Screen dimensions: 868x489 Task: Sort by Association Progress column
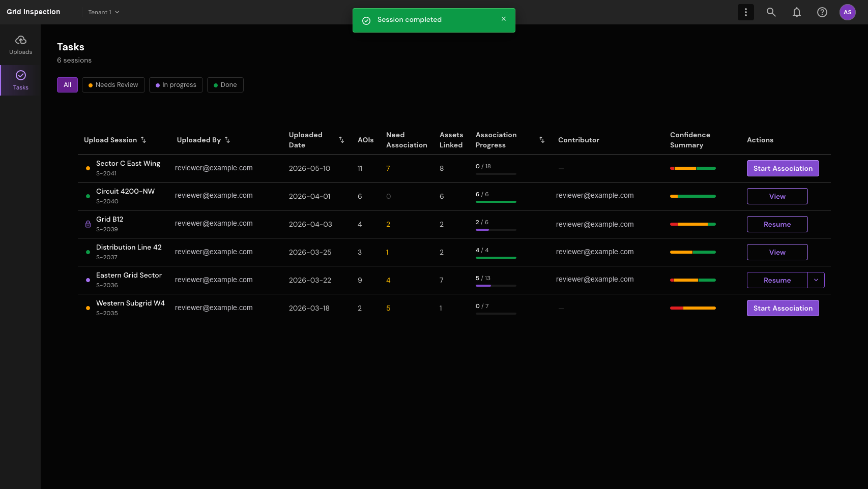pyautogui.click(x=542, y=140)
